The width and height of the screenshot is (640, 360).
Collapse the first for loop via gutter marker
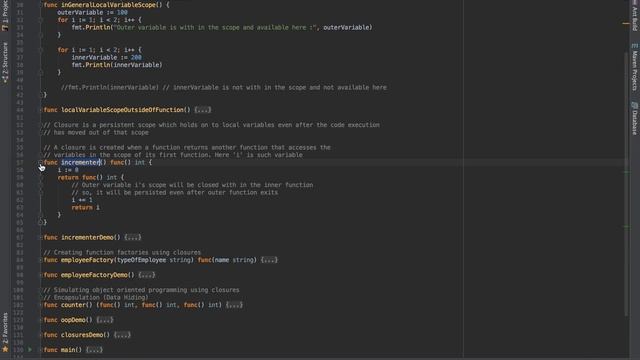coord(40,20)
